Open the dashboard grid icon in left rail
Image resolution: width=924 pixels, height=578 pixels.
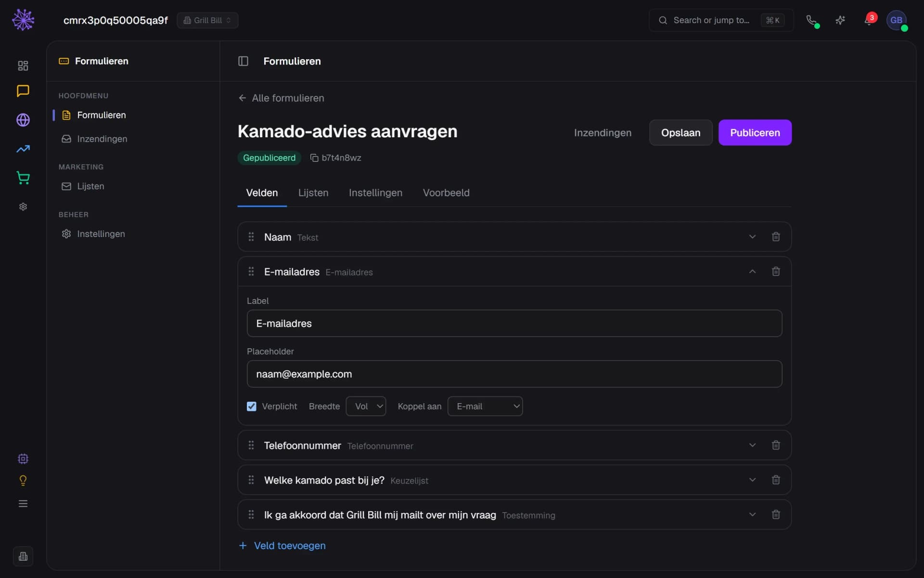(23, 66)
